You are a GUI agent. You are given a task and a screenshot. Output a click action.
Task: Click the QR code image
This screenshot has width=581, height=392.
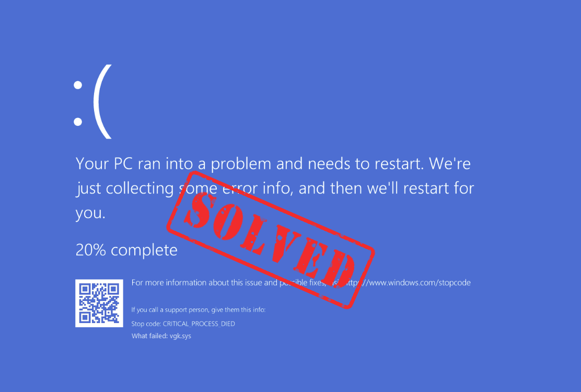click(x=99, y=303)
